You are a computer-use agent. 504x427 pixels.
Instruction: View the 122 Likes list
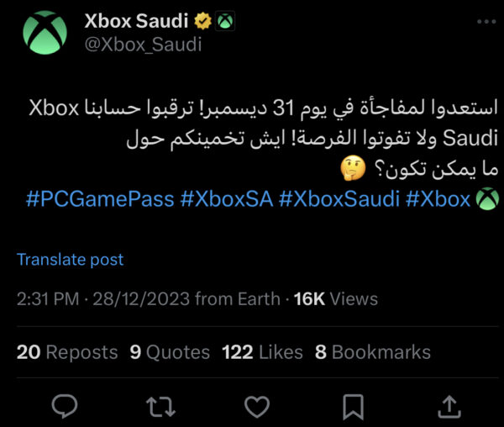[264, 351]
